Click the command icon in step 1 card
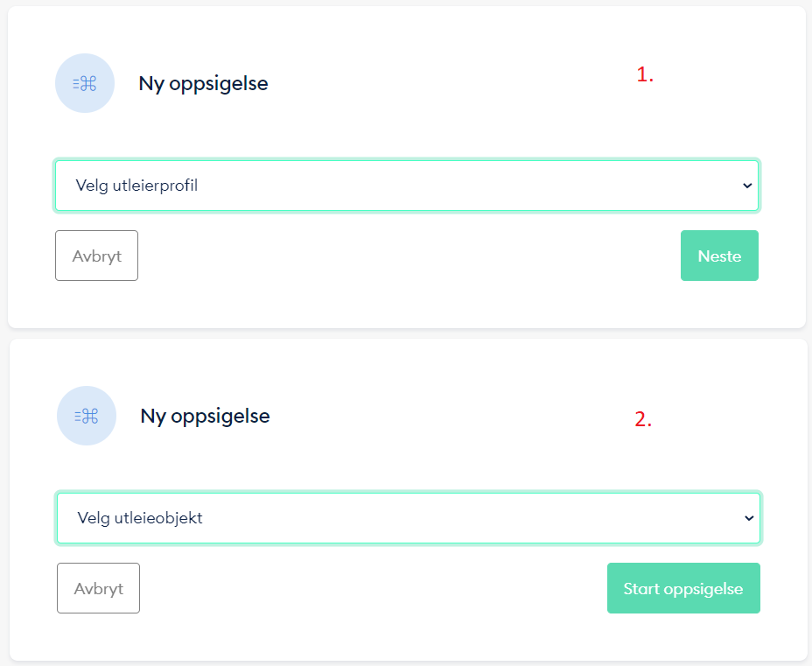 pos(85,84)
